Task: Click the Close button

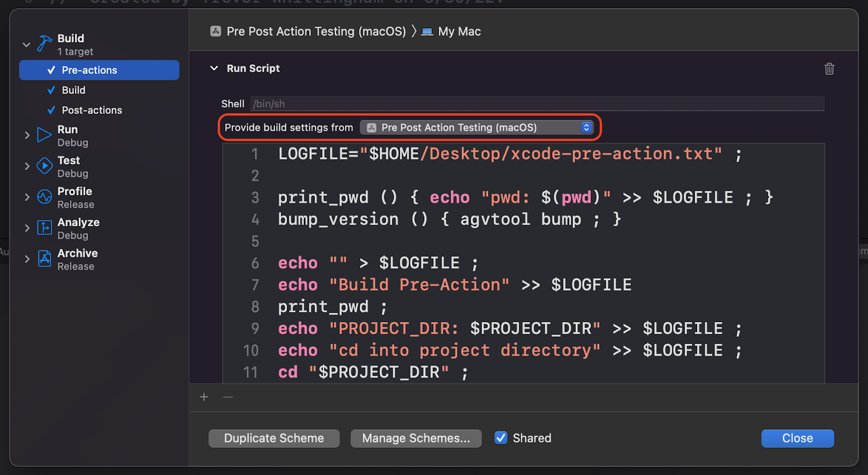Action: [x=797, y=438]
